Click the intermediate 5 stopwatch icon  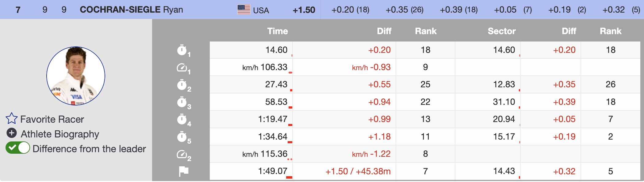coord(182,137)
